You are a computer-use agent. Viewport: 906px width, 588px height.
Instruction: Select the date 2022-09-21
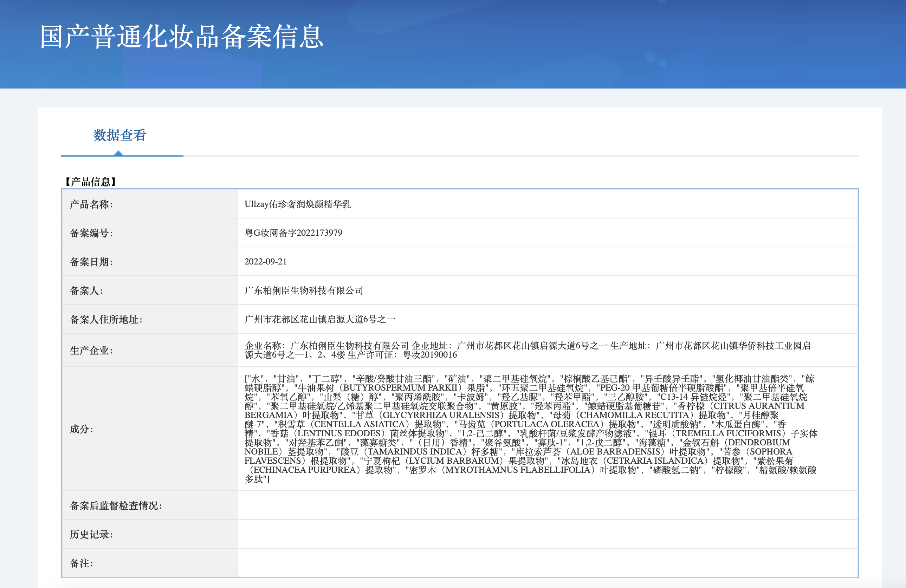(x=265, y=262)
